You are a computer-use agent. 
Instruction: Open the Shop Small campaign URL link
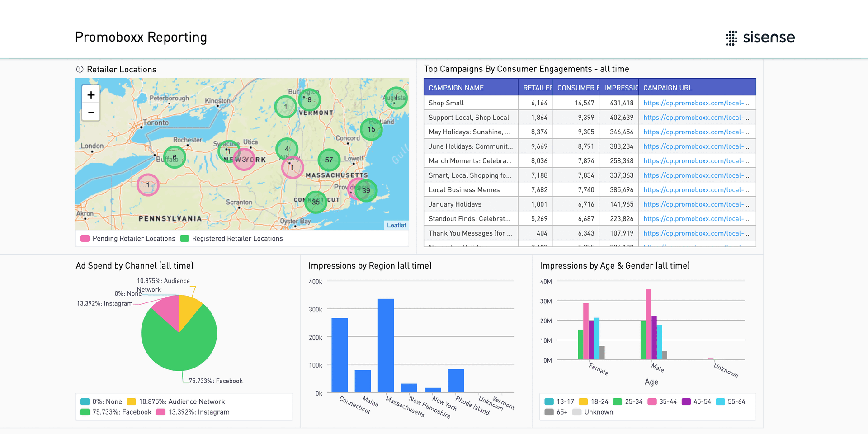(696, 103)
